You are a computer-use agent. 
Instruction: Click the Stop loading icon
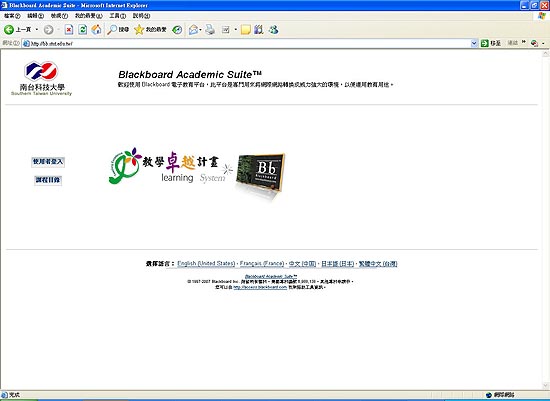[x=69, y=30]
